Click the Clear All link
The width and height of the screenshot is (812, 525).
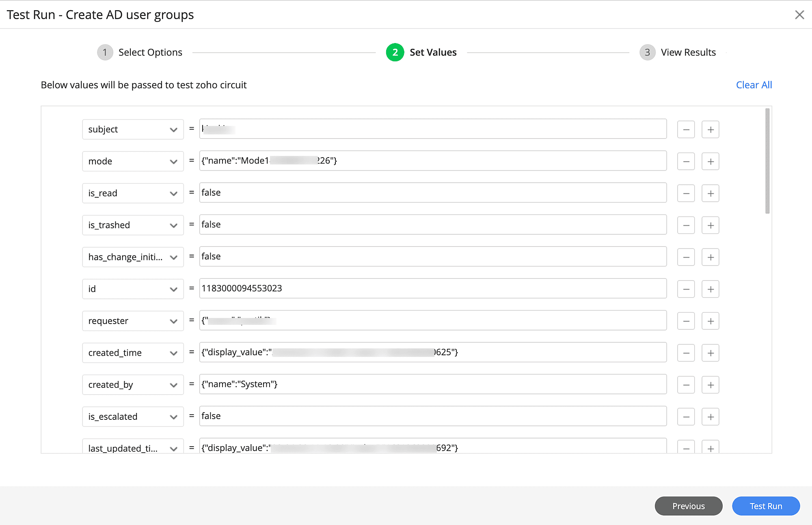tap(754, 85)
